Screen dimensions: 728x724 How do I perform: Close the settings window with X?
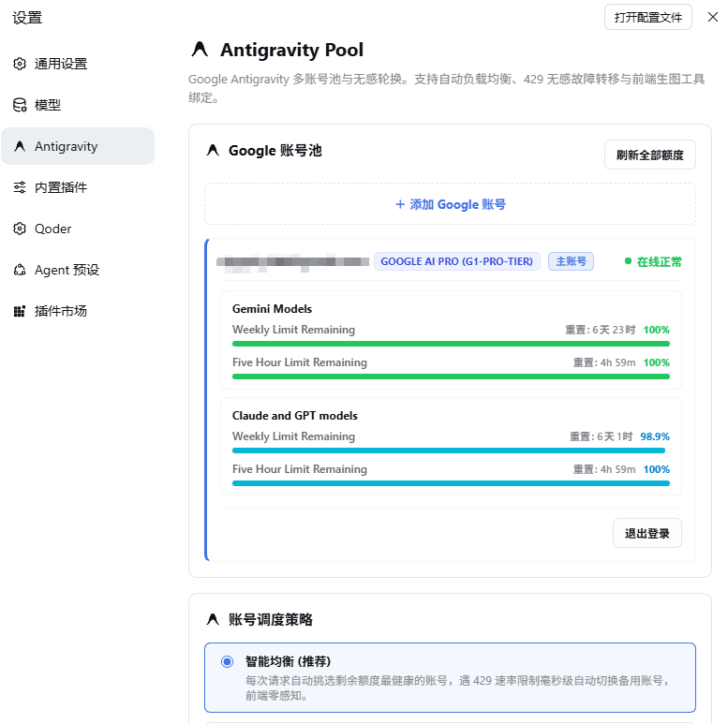(x=713, y=17)
